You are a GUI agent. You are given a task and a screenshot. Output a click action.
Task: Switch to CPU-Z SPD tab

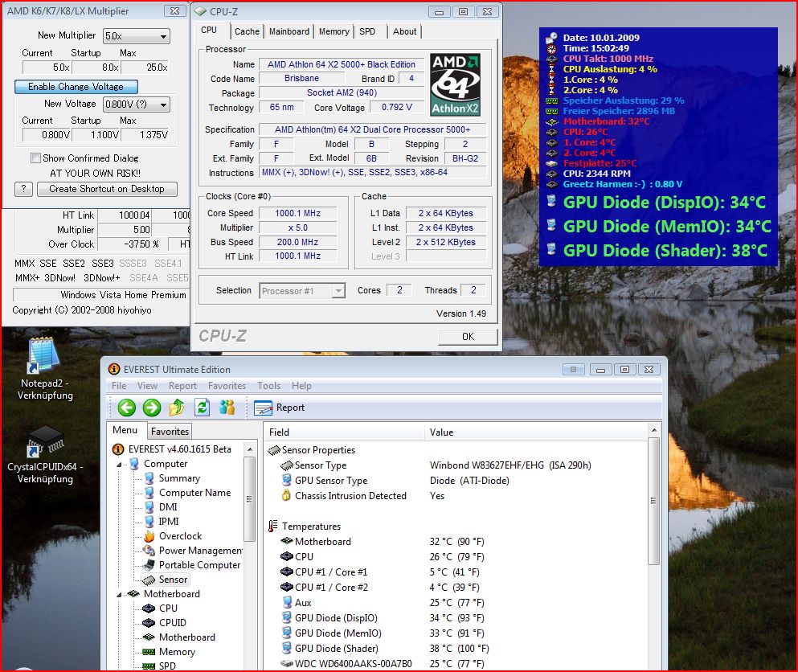click(367, 31)
